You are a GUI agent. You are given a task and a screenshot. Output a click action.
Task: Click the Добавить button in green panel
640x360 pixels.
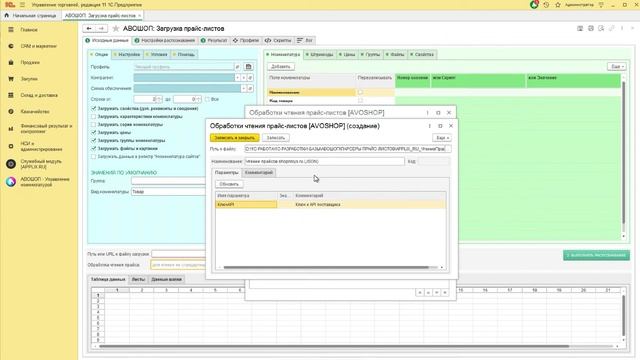pyautogui.click(x=281, y=67)
